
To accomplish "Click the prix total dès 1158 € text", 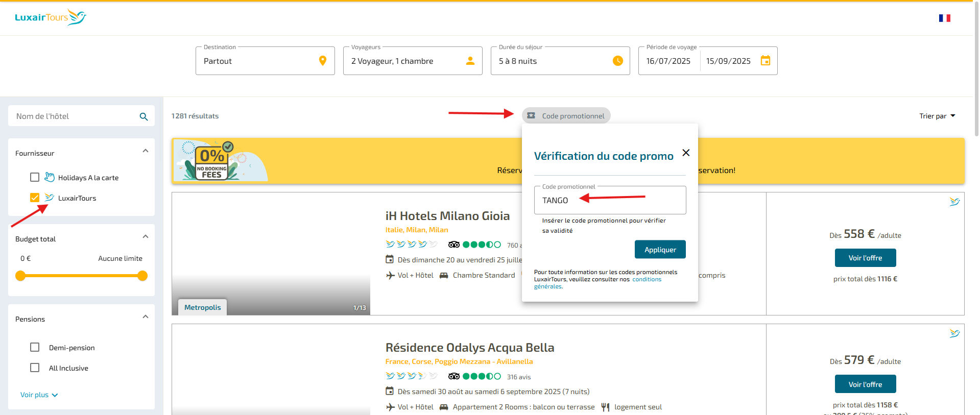I will pos(865,405).
